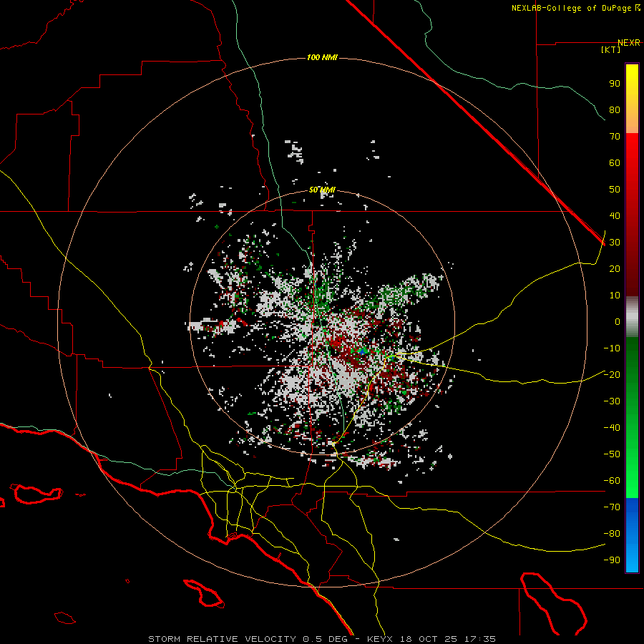Click the positive 70 knot scale value

click(615, 137)
